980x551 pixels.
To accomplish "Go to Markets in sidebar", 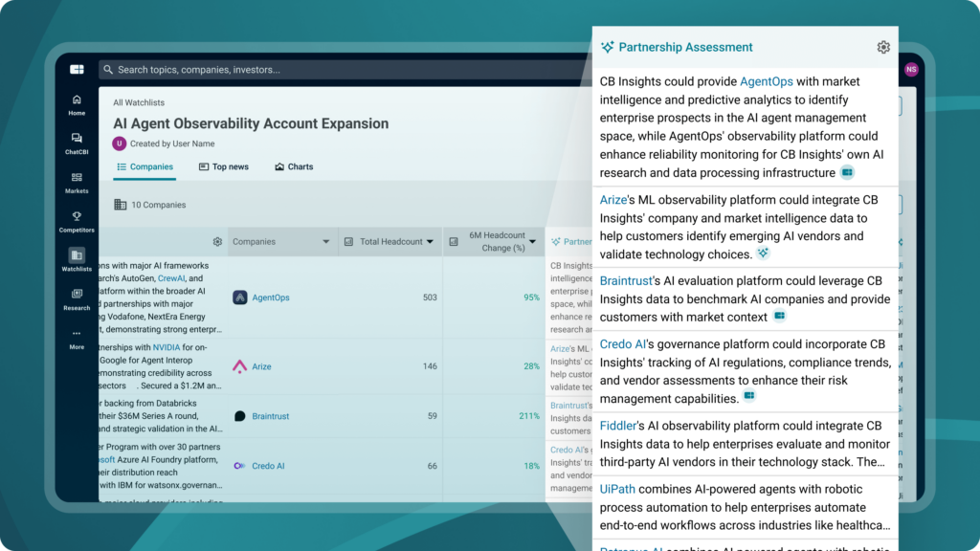I will (x=77, y=178).
